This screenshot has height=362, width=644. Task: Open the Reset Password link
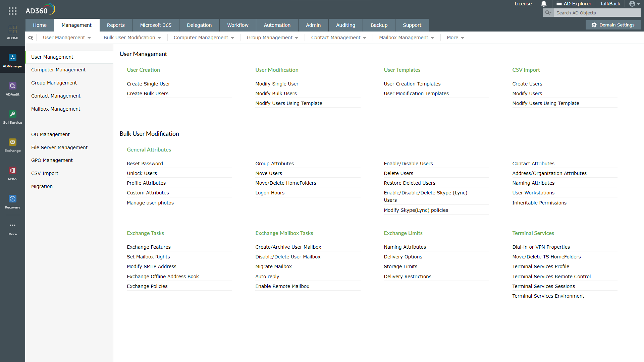pyautogui.click(x=145, y=164)
